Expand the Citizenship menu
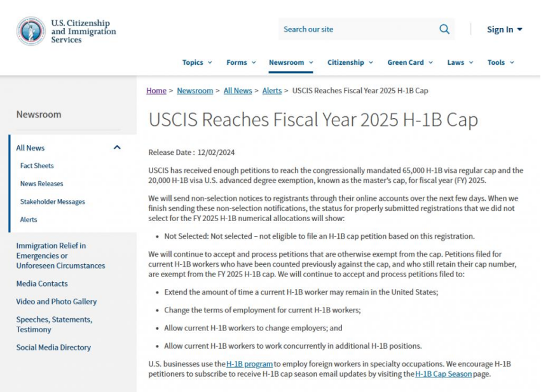This screenshot has height=392, width=541. coord(350,62)
